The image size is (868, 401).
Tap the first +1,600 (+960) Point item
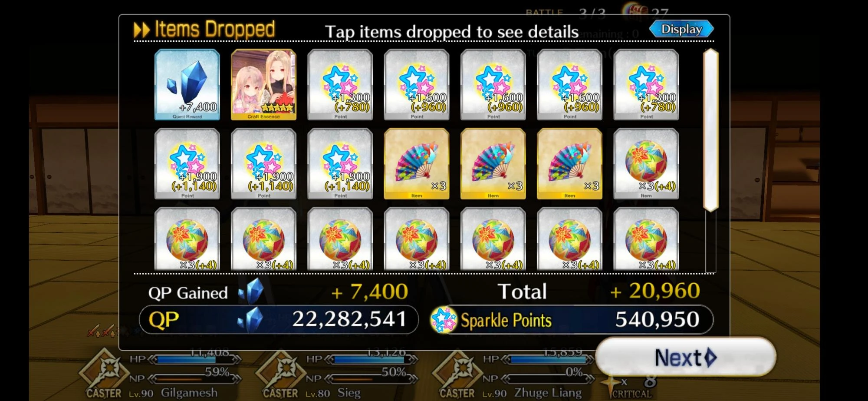coord(417,85)
